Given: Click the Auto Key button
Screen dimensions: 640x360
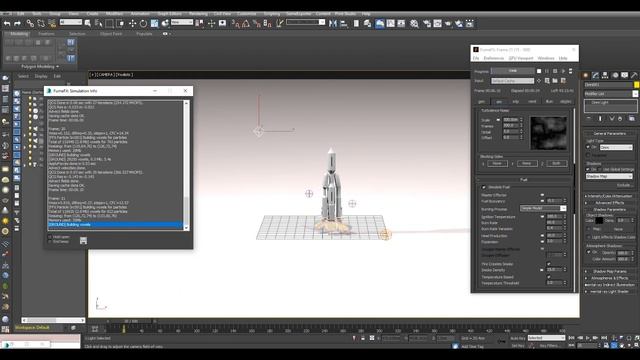Looking at the screenshot, I should click(x=518, y=338).
